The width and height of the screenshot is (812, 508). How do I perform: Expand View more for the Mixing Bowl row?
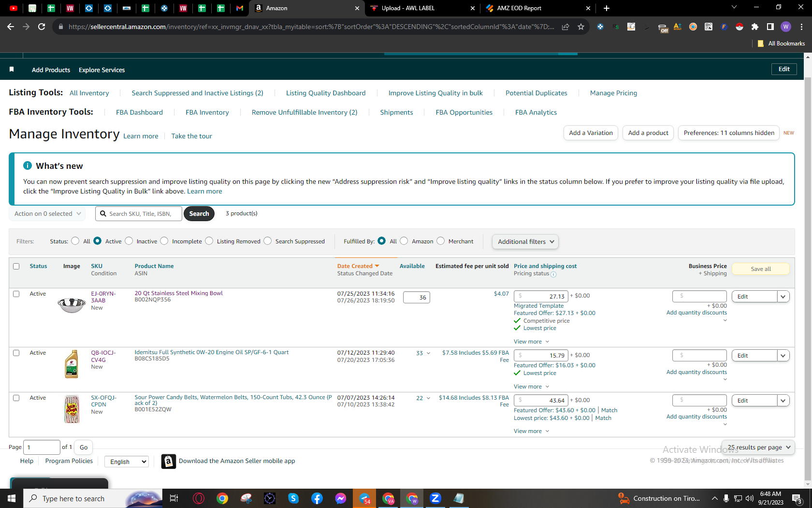point(531,342)
